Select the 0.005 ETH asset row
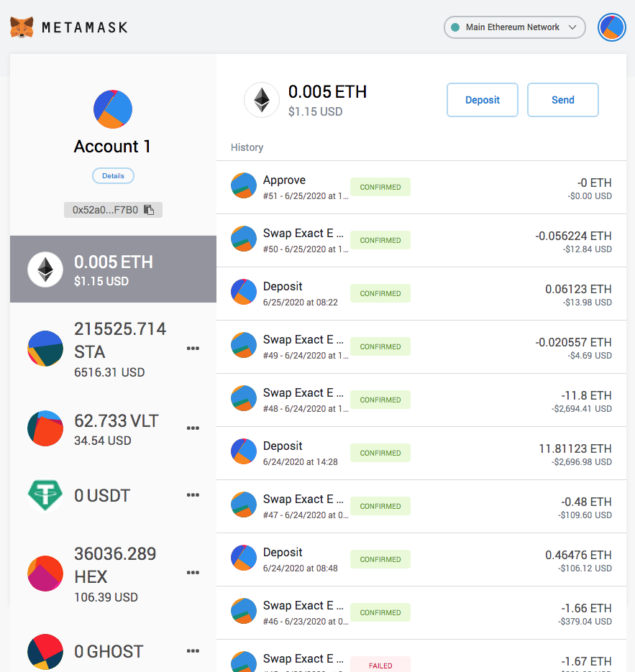This screenshot has height=672, width=635. click(x=113, y=269)
